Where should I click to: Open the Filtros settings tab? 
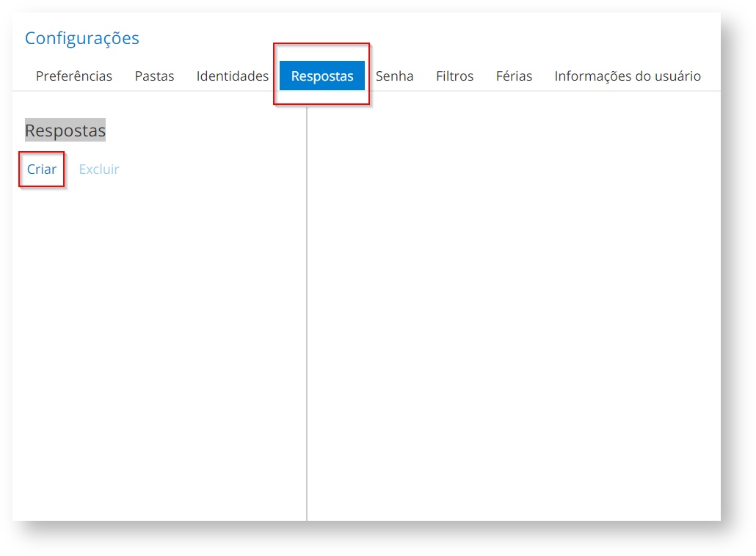coord(454,76)
